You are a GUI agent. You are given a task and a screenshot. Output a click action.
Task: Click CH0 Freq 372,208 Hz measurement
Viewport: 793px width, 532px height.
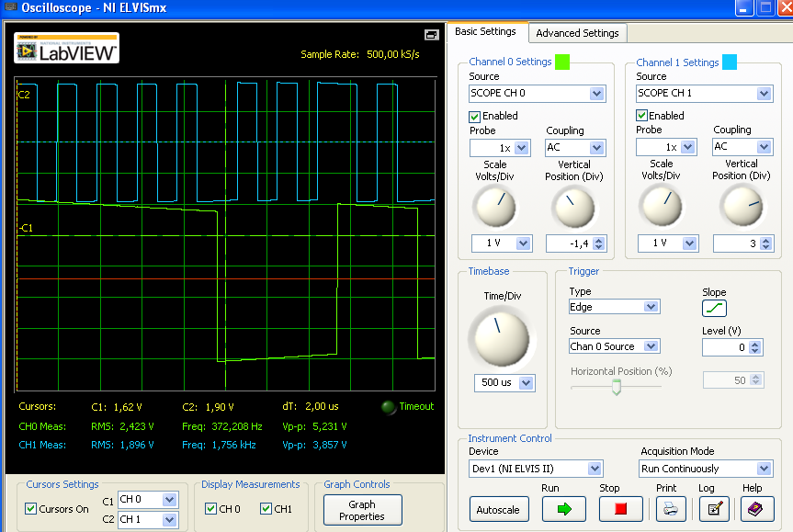(222, 426)
